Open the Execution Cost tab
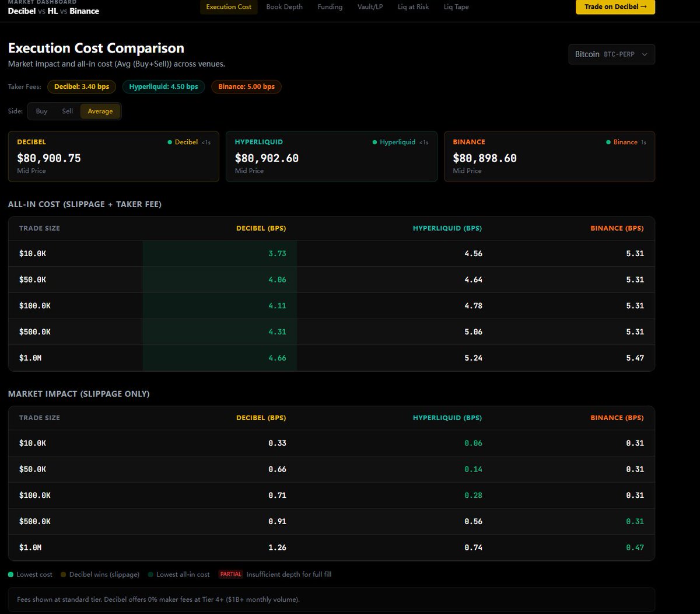 229,7
